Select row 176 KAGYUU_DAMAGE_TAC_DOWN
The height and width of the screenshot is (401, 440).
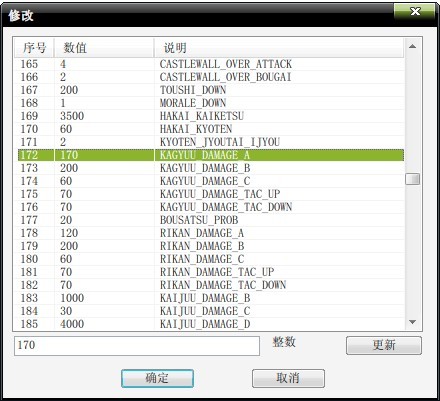tap(211, 207)
